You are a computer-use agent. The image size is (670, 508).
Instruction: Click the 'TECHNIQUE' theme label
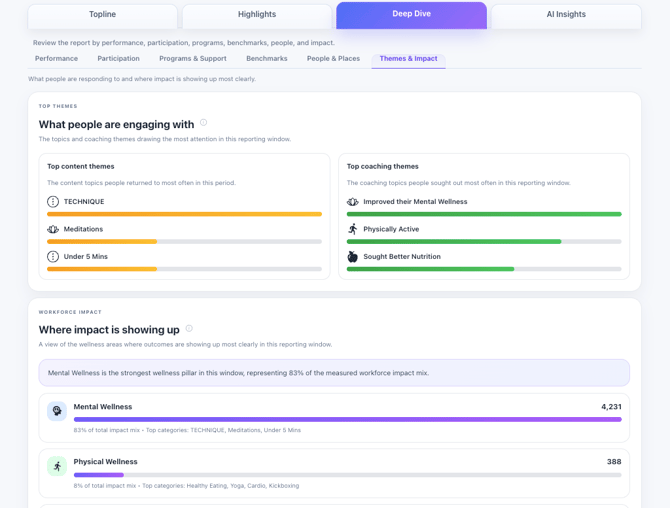click(x=84, y=202)
